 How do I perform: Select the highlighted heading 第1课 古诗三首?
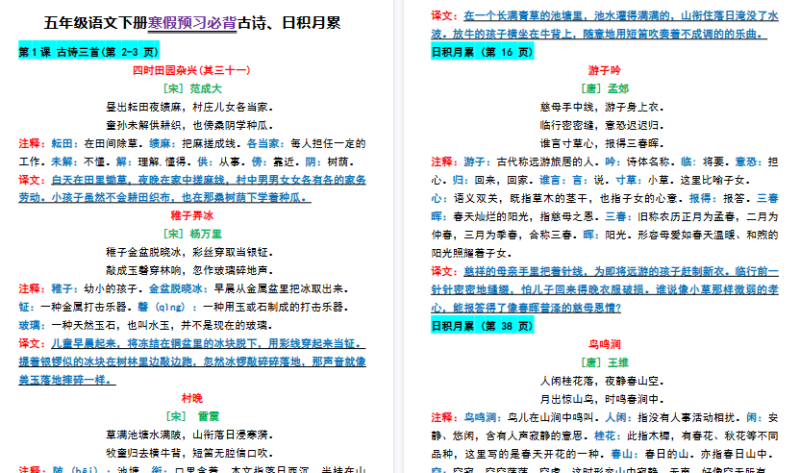[89, 52]
